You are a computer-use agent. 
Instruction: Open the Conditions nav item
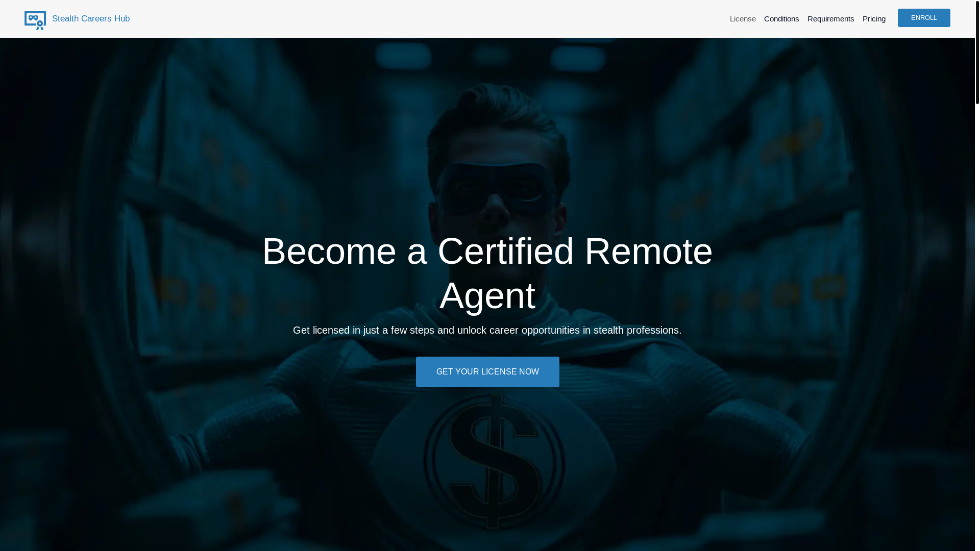point(781,19)
